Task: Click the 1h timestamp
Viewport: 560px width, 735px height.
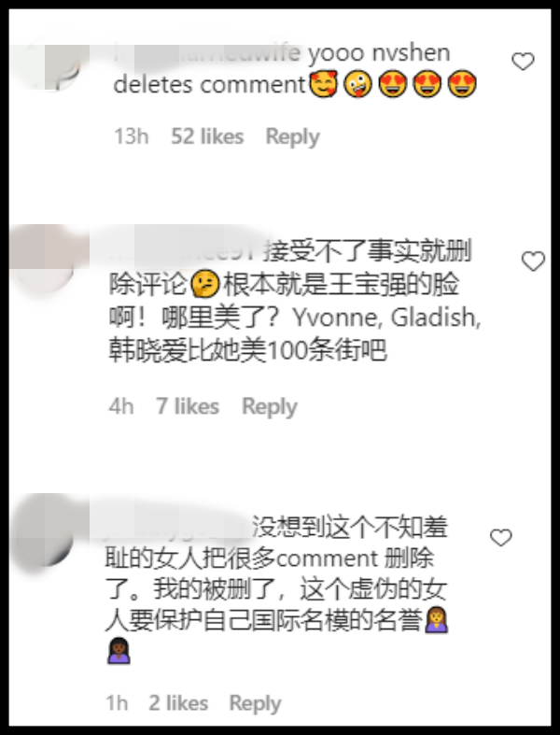Action: coord(117,702)
